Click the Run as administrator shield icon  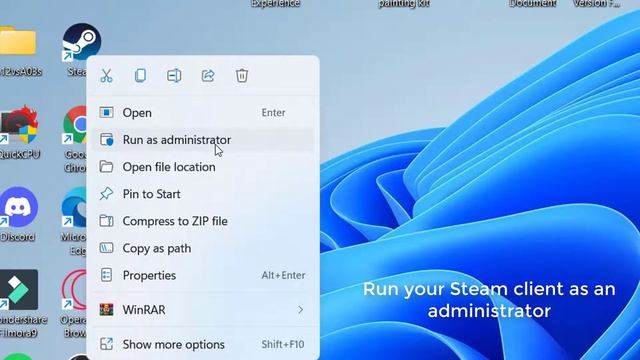pyautogui.click(x=107, y=140)
